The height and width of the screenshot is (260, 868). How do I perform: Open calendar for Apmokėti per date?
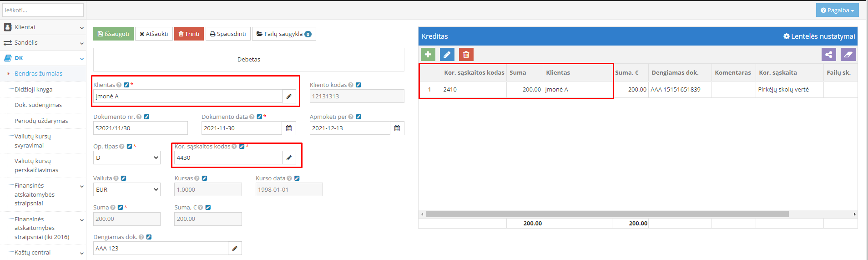(397, 128)
